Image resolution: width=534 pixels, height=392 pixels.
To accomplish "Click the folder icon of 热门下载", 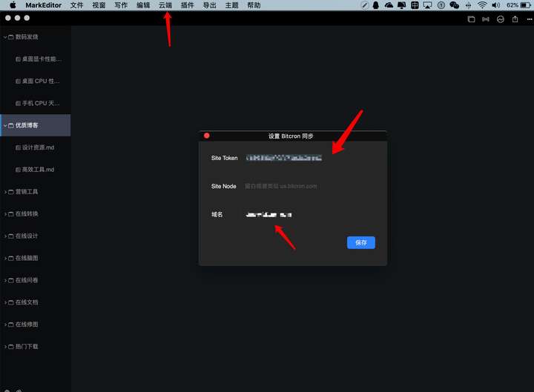I will (x=11, y=347).
